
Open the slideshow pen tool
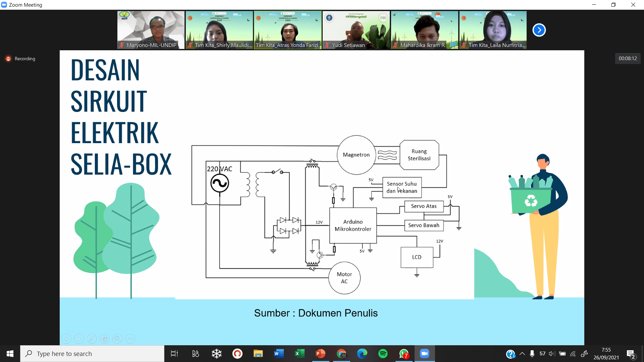tap(92, 339)
